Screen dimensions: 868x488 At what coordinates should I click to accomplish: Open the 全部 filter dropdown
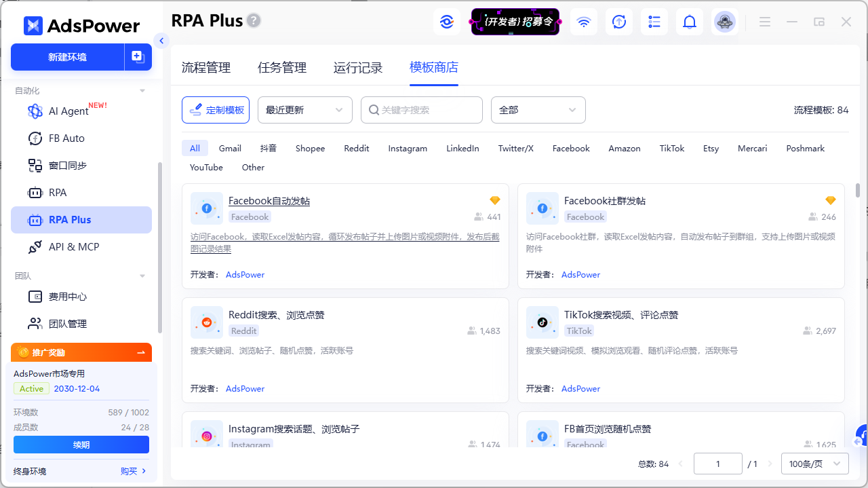[x=538, y=110]
